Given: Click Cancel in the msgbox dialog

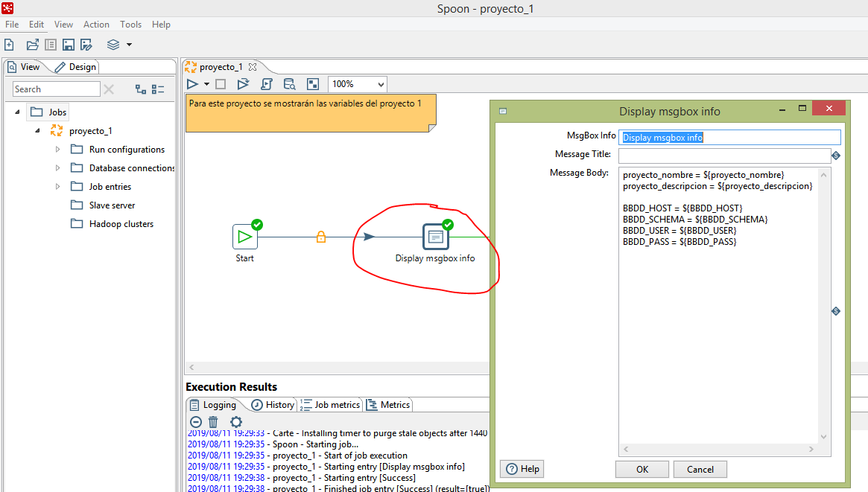Looking at the screenshot, I should 700,470.
